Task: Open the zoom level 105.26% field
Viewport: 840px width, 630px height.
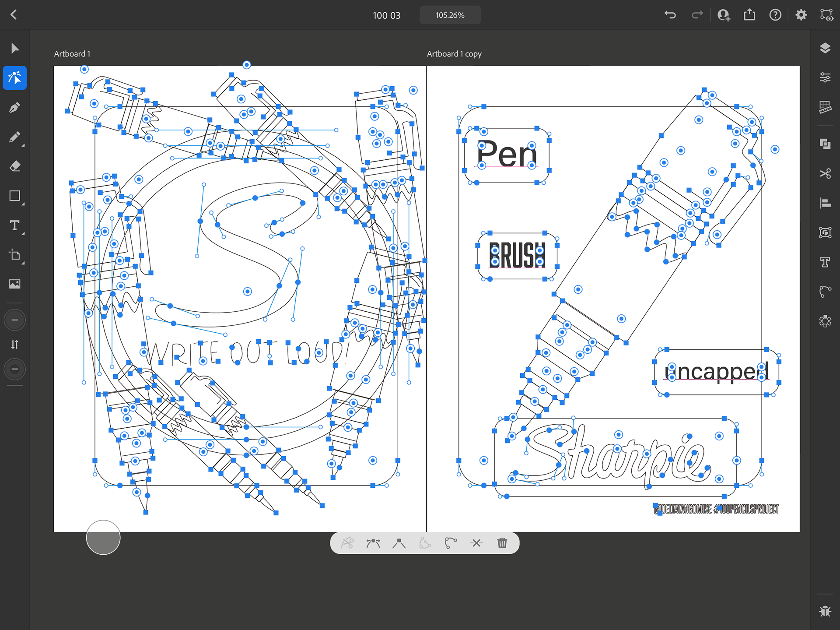Action: (x=450, y=15)
